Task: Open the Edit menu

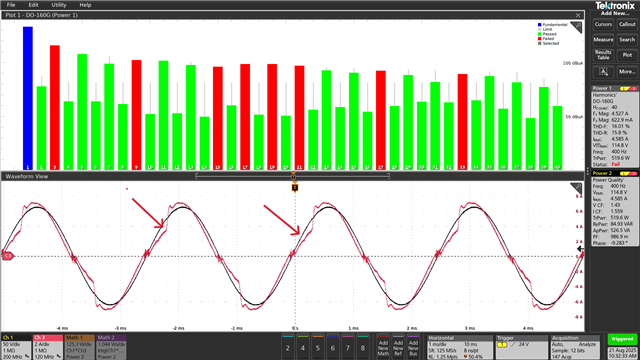Action: 33,5
